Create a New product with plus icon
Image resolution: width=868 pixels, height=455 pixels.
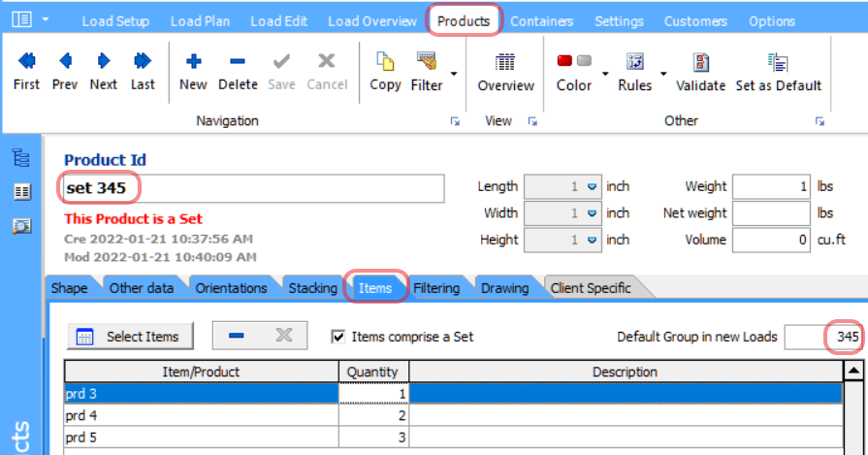[193, 71]
